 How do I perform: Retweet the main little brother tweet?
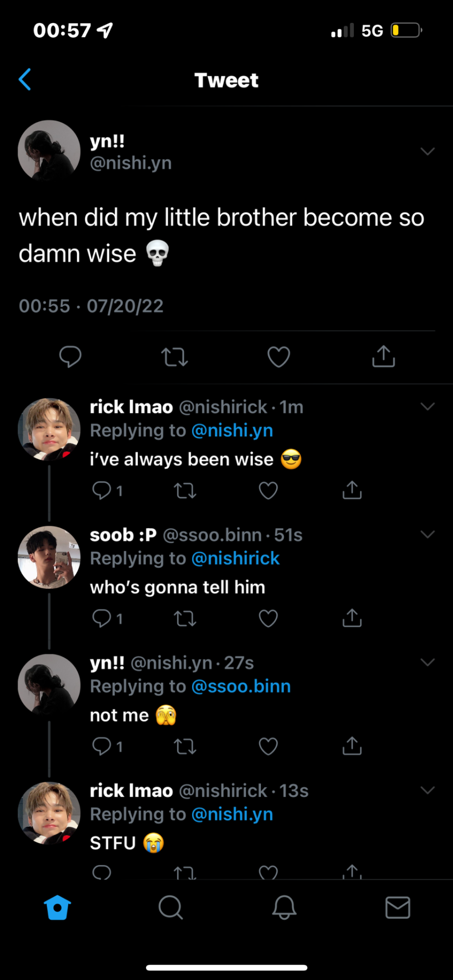[x=175, y=357]
